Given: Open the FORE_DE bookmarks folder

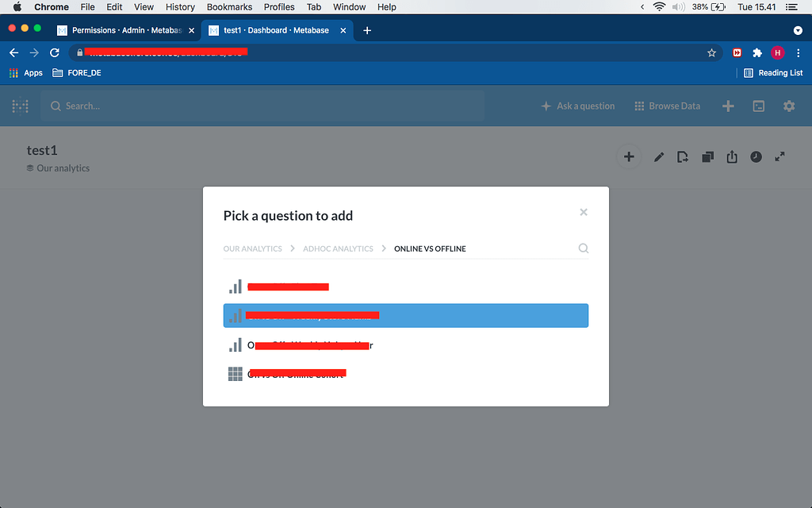Looking at the screenshot, I should 77,72.
